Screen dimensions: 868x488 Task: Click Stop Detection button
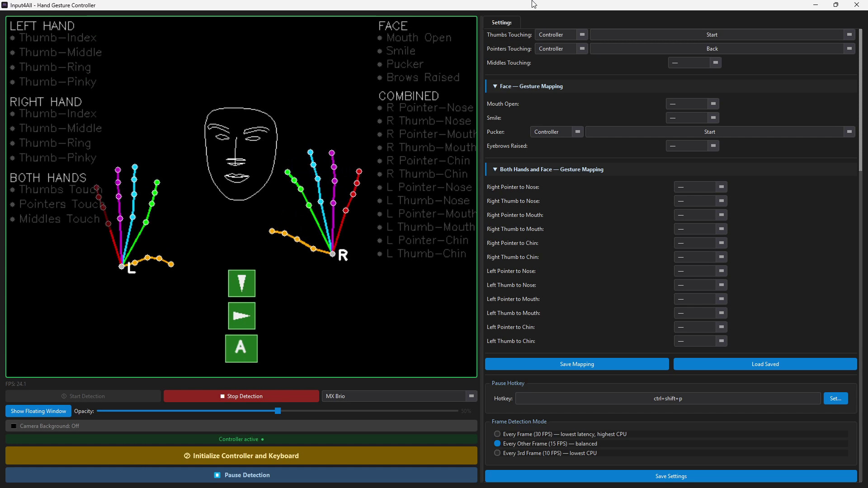(241, 396)
